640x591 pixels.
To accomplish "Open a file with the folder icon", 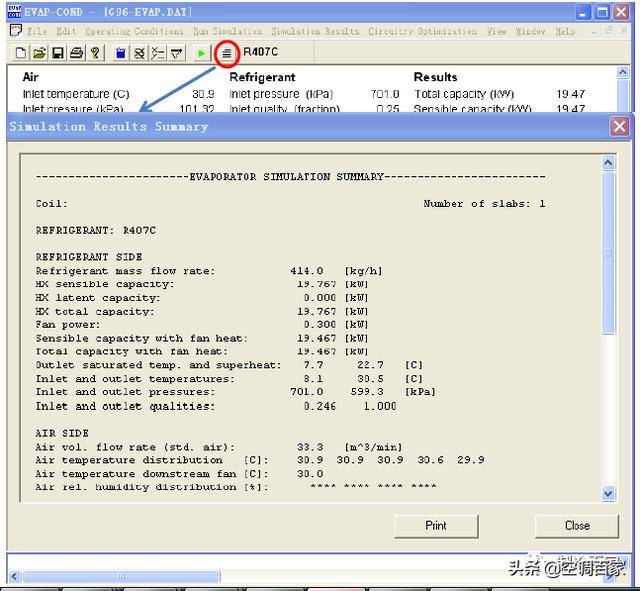I will pyautogui.click(x=39, y=52).
